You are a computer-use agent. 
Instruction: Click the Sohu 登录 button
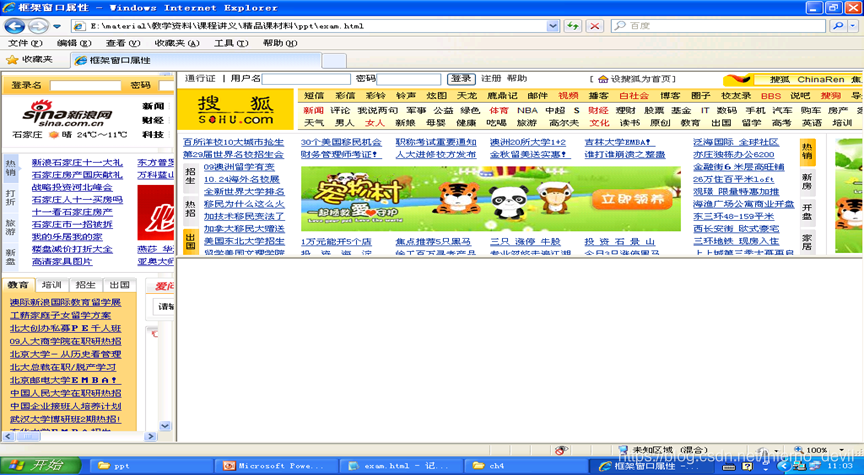click(461, 79)
